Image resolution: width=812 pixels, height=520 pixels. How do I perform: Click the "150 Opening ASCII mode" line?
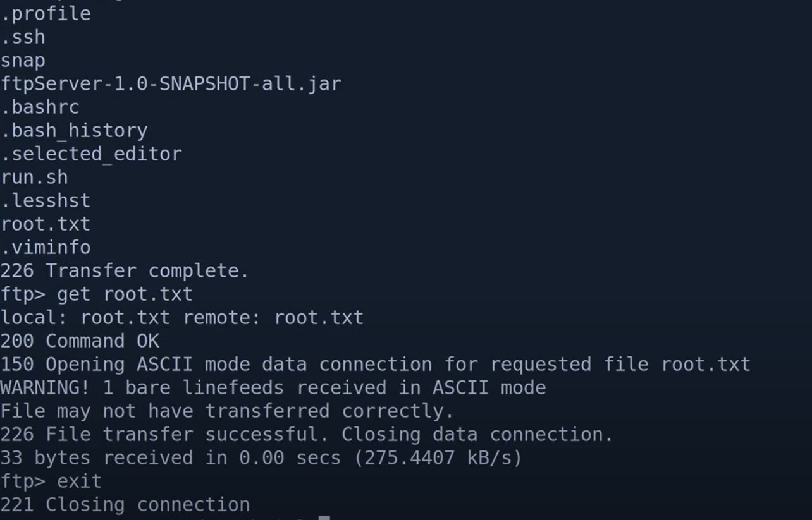pos(375,365)
